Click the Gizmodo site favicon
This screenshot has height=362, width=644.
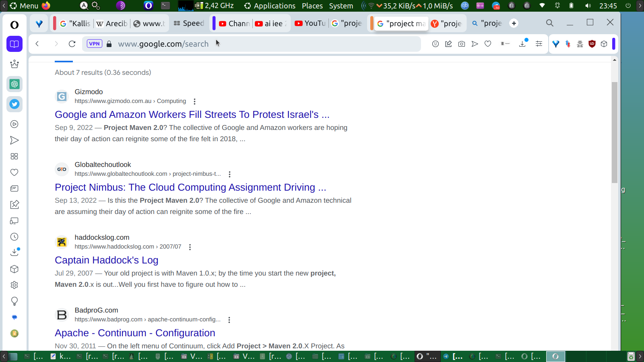pyautogui.click(x=62, y=97)
